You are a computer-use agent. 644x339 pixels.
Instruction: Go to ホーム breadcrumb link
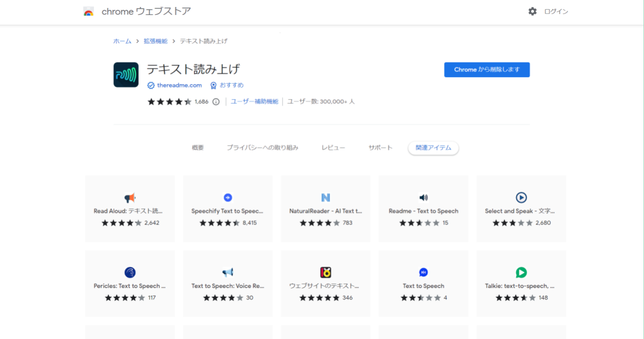click(x=122, y=41)
